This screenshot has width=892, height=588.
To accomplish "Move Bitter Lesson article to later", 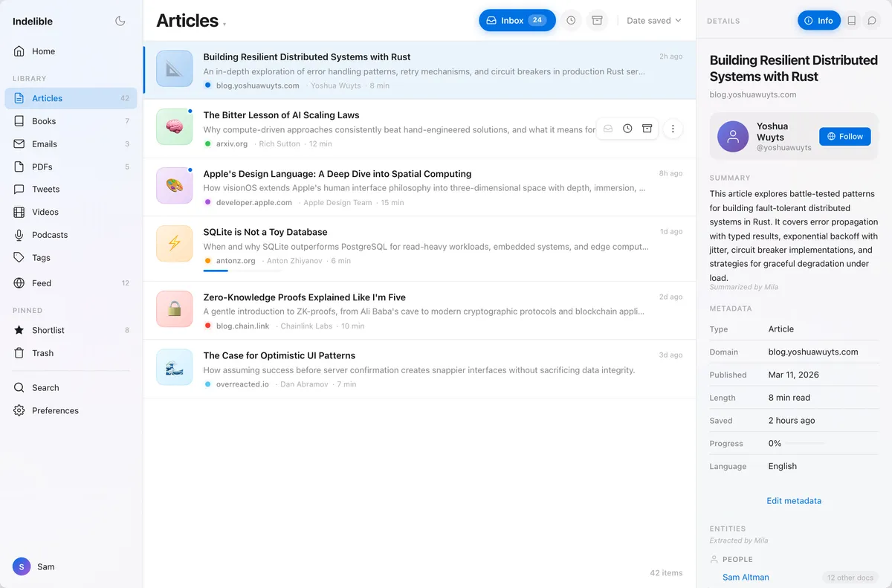I will (627, 129).
